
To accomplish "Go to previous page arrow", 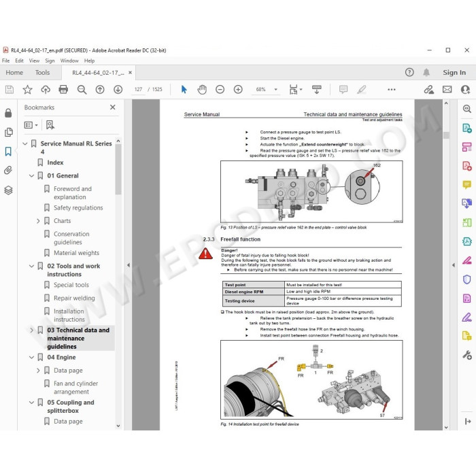I will (x=100, y=90).
